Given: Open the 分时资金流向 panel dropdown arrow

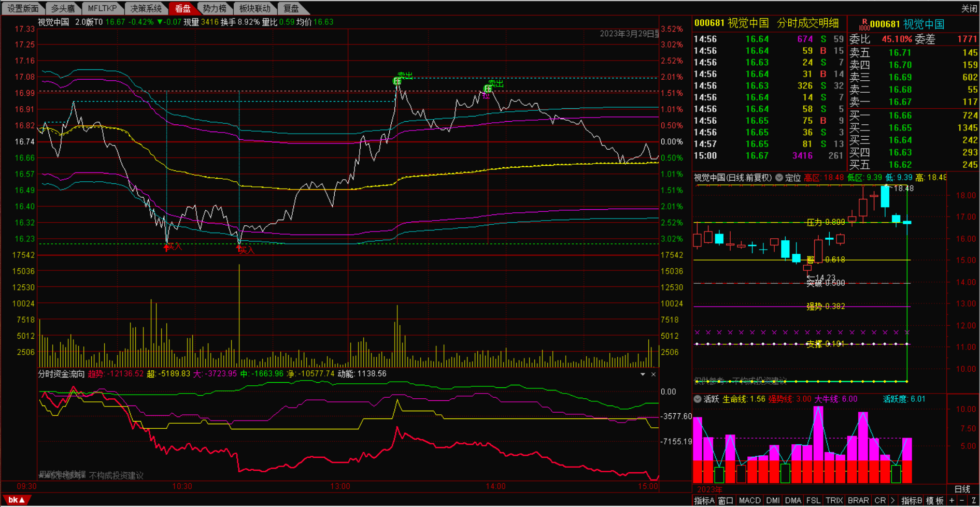Looking at the screenshot, I should 643,374.
